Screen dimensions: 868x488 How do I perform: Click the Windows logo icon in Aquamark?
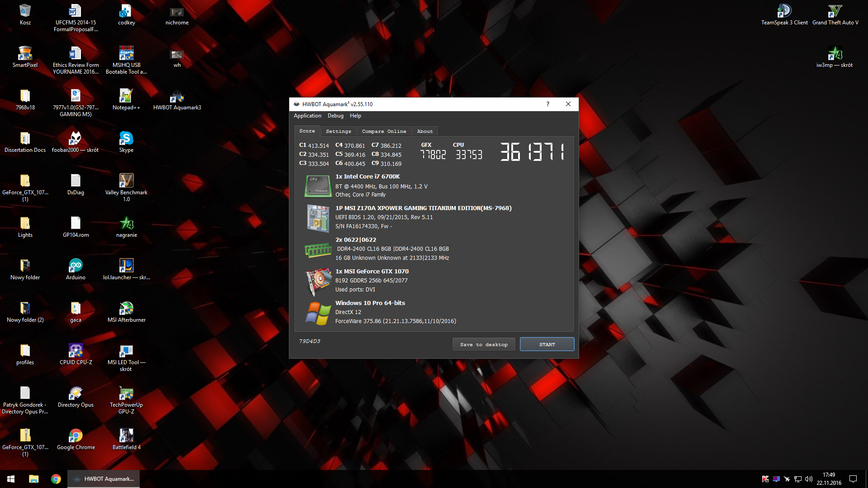tap(318, 313)
